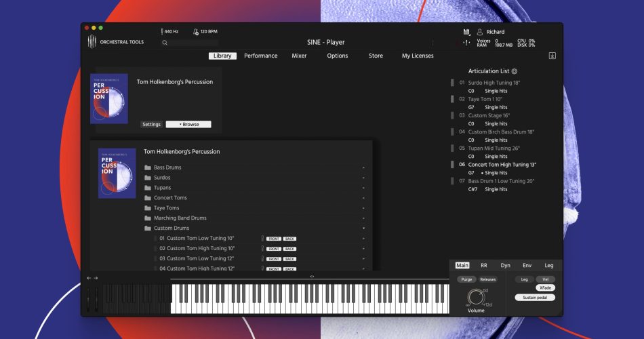Screen dimensions: 644x339
Task: Click the metronome 120 BPM icon
Action: pyautogui.click(x=195, y=31)
